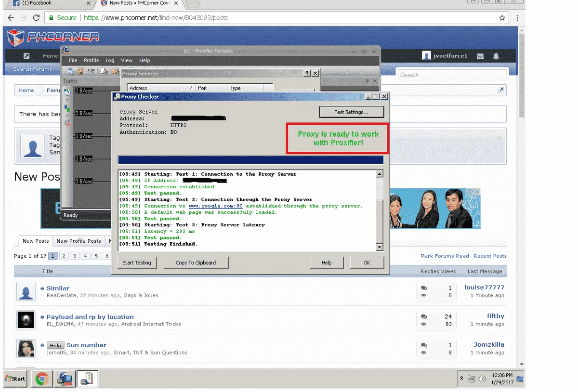578x392 pixels.
Task: Click the Proxy Checker title icon
Action: pyautogui.click(x=117, y=96)
